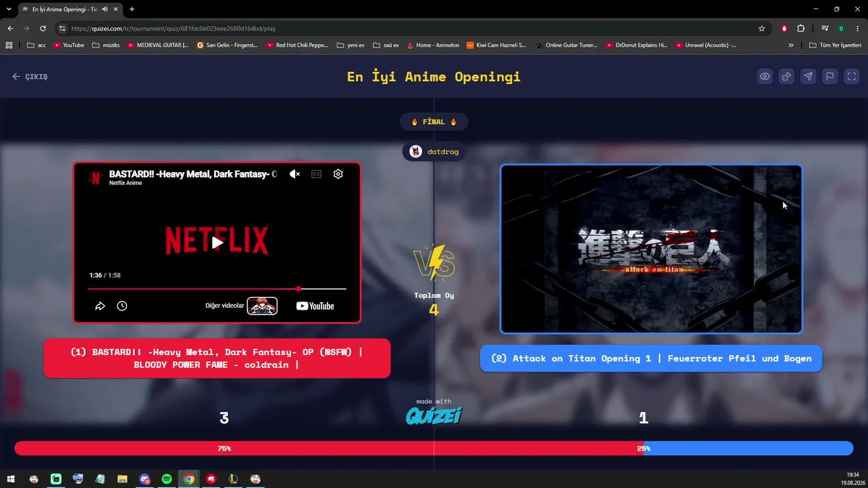
Task: Click the Attack on Titan video thumbnail
Action: click(x=651, y=249)
